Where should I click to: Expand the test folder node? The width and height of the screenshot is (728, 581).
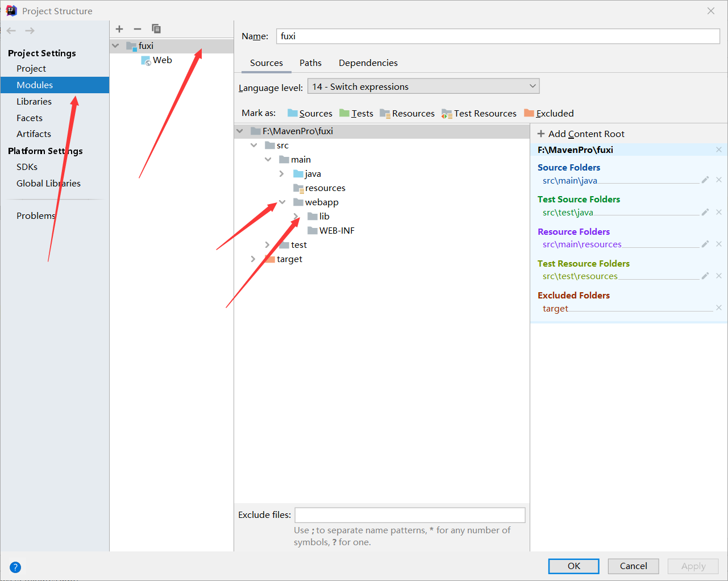point(267,244)
